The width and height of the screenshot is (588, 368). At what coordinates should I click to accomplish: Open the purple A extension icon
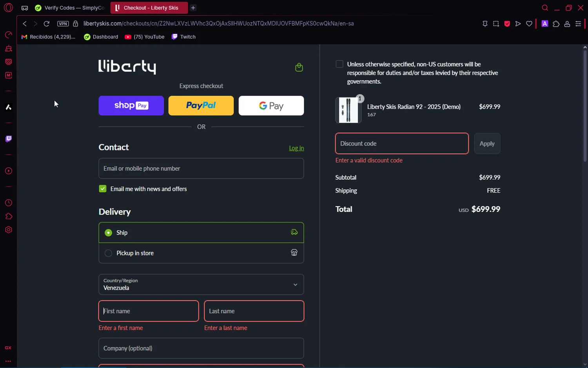pyautogui.click(x=545, y=24)
